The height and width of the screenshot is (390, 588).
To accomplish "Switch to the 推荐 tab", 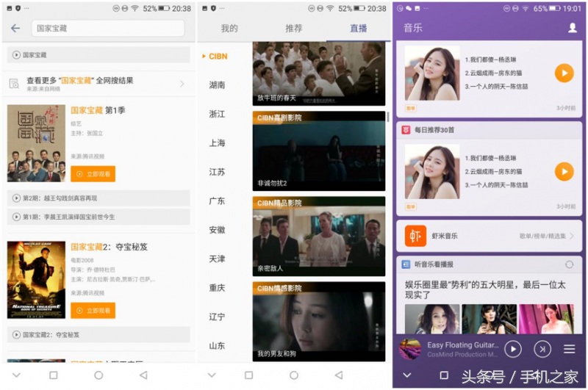I will tap(294, 29).
